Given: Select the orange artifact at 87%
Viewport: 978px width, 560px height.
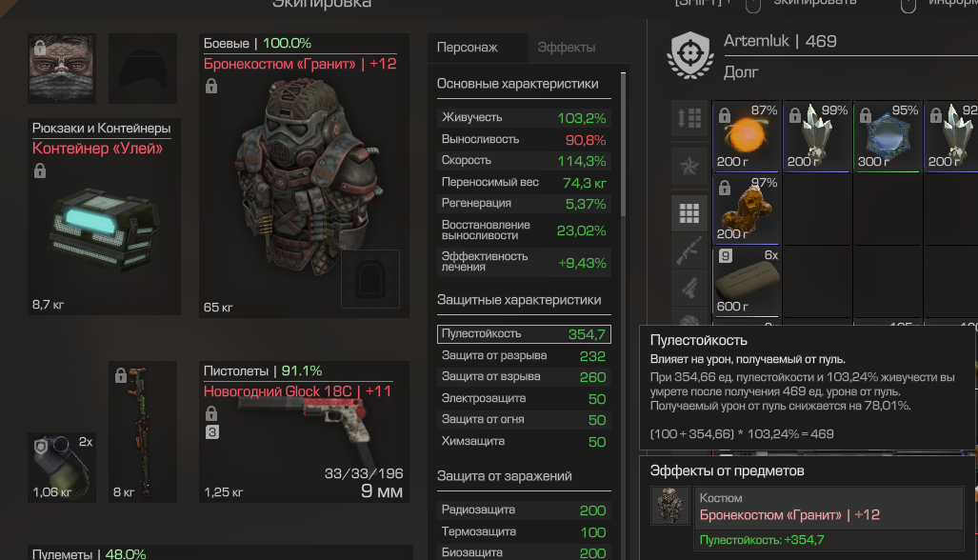Looking at the screenshot, I should (746, 136).
